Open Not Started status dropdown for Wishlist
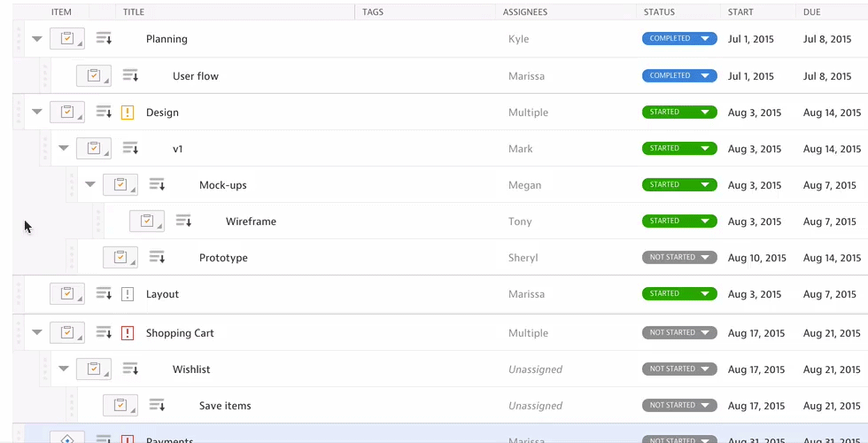868x443 pixels. 679,369
